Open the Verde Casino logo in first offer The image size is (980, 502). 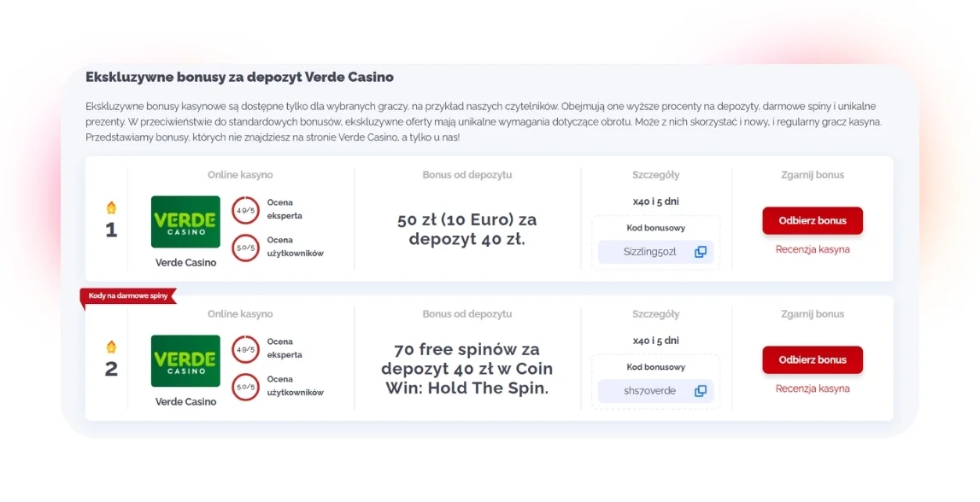[x=185, y=222]
